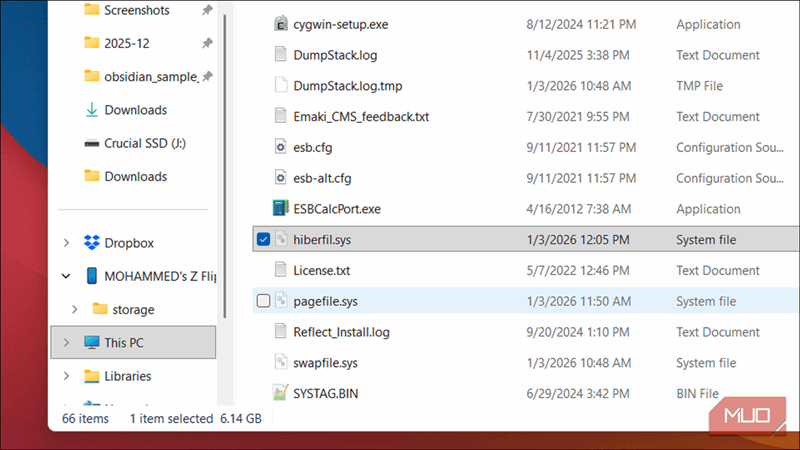Uncheck the hiberfil.sys checkbox
Screen dimensions: 800x450
point(263,240)
